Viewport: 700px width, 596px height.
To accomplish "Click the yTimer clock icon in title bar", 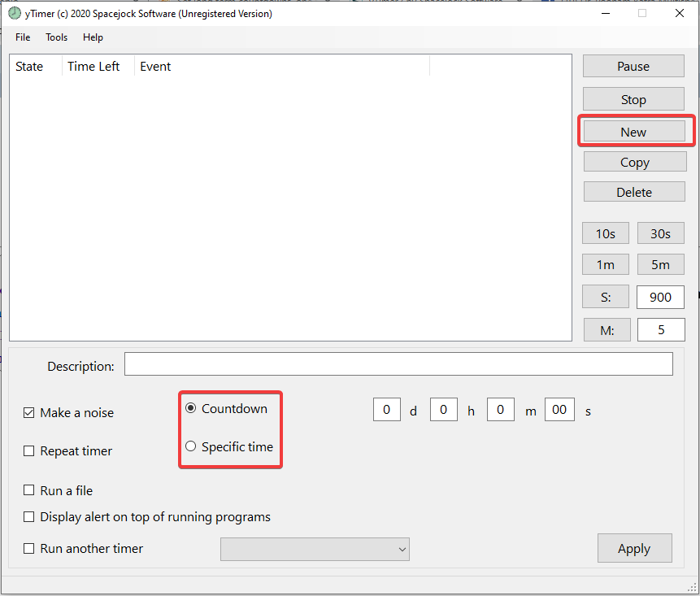I will coord(15,13).
